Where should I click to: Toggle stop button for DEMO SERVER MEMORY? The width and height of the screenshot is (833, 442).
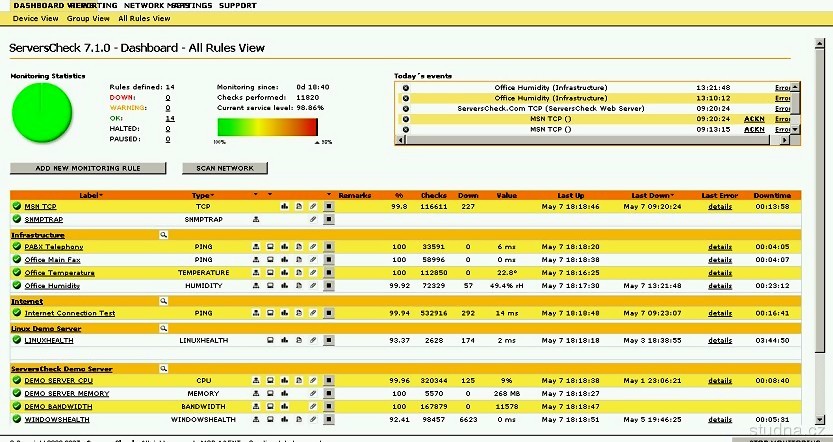pyautogui.click(x=329, y=394)
